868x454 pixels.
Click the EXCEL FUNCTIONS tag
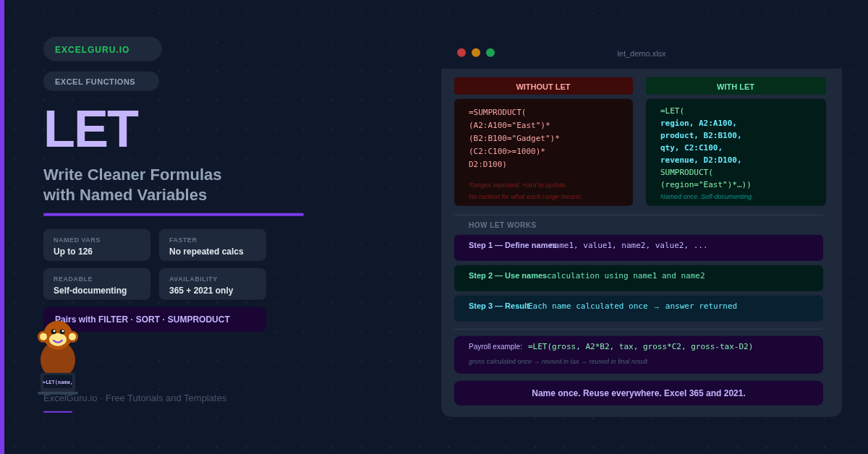click(101, 82)
